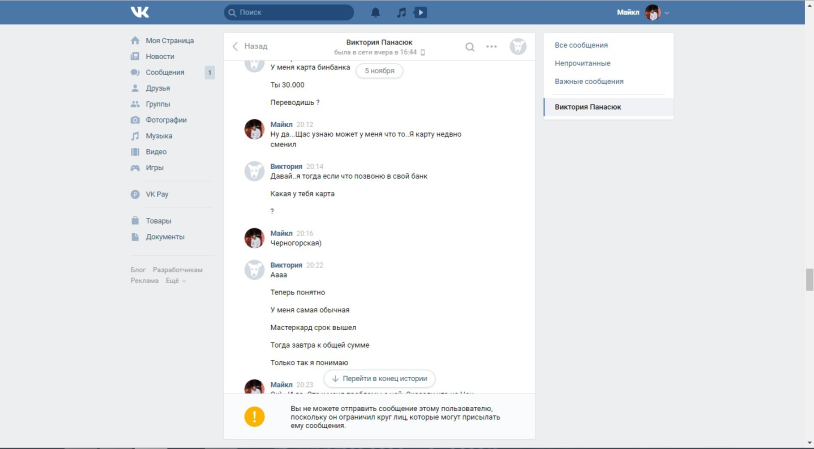
Task: Click the Друзья sidebar icon
Action: [x=136, y=88]
